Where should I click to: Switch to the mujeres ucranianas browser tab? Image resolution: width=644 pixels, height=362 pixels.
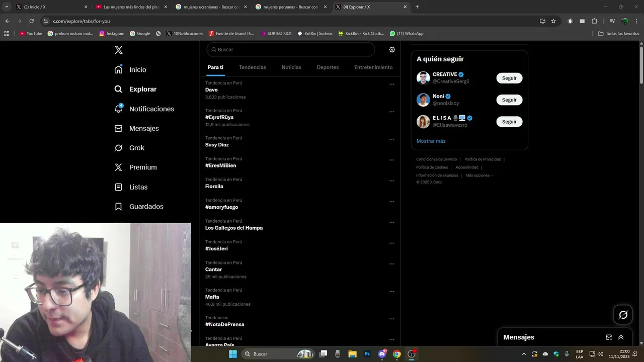click(211, 7)
